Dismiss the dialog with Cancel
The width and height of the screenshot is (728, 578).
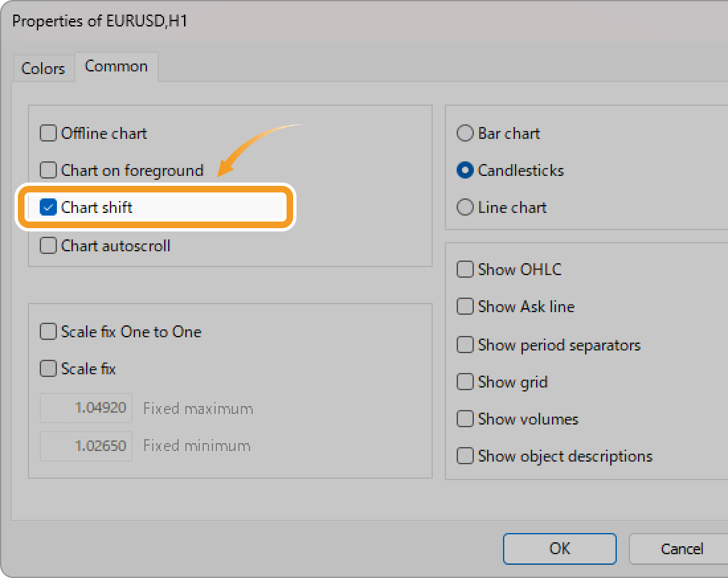point(682,548)
